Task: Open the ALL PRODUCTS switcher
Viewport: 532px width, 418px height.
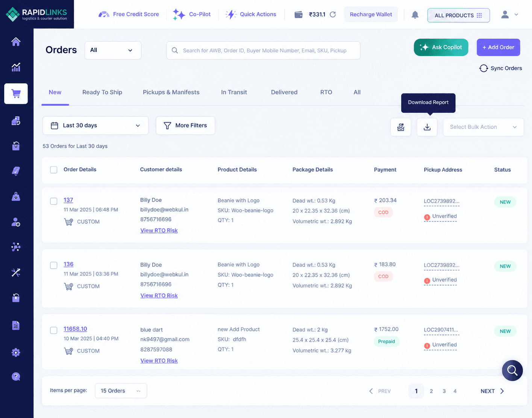Action: (x=459, y=15)
